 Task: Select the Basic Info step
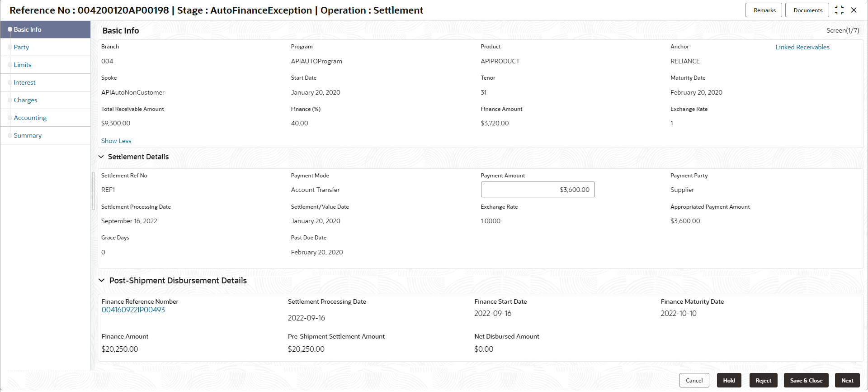coord(28,29)
